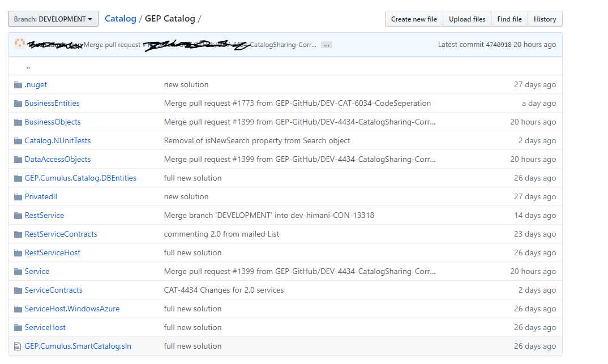
Task: Open the Catalog.NUnitTests folder
Action: point(58,140)
